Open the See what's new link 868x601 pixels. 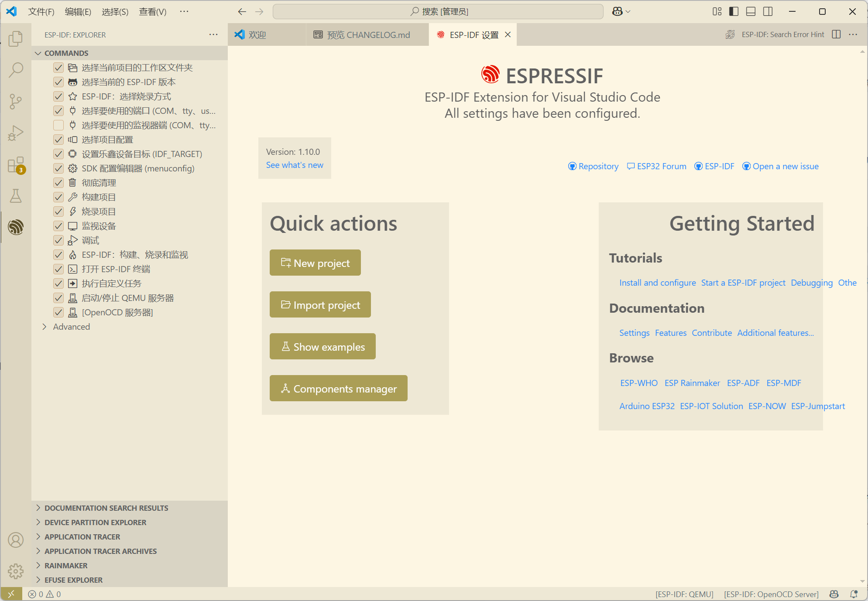tap(295, 165)
